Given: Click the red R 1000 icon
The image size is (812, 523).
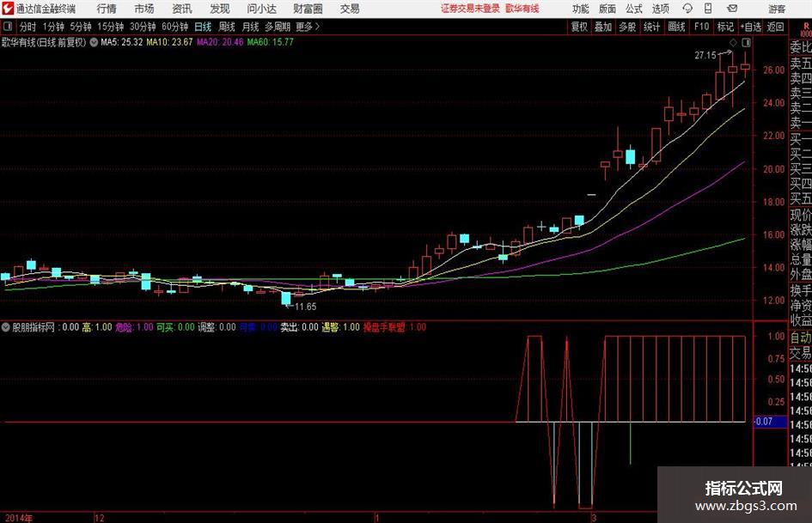Looking at the screenshot, I should pos(806,29).
